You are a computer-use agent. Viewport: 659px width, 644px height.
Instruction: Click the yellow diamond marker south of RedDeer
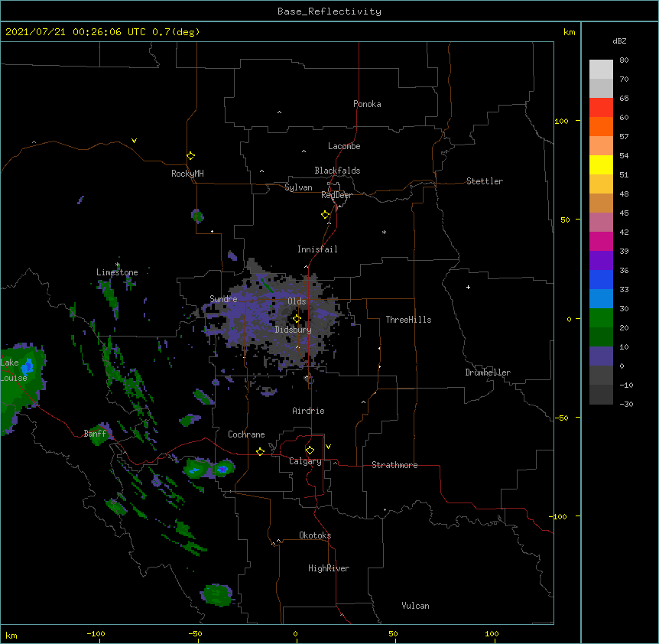(x=326, y=215)
